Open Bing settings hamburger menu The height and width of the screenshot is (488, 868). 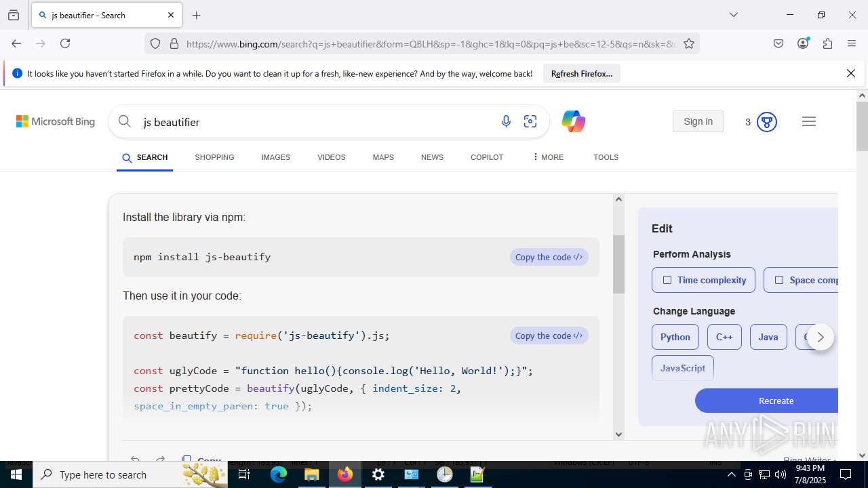pos(809,121)
